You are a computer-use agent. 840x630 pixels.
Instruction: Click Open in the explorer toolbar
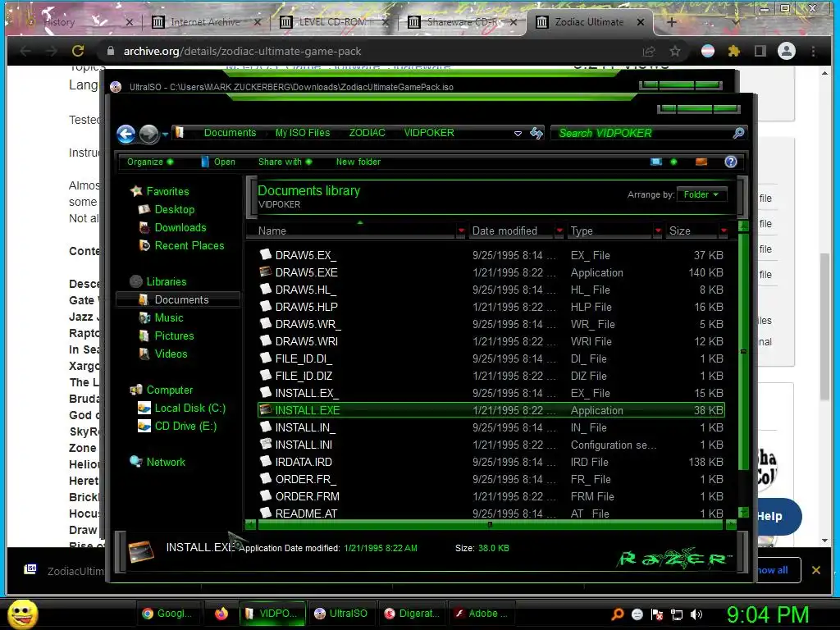(x=218, y=162)
